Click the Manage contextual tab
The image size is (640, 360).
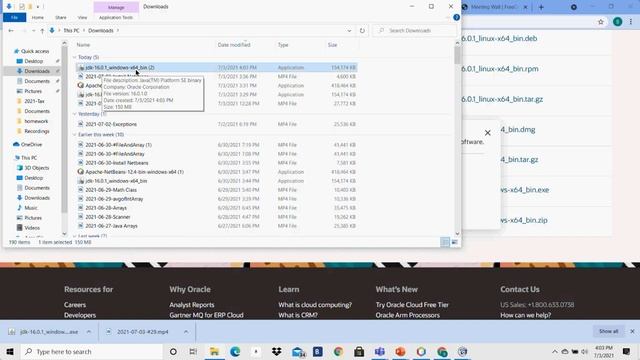116,7
